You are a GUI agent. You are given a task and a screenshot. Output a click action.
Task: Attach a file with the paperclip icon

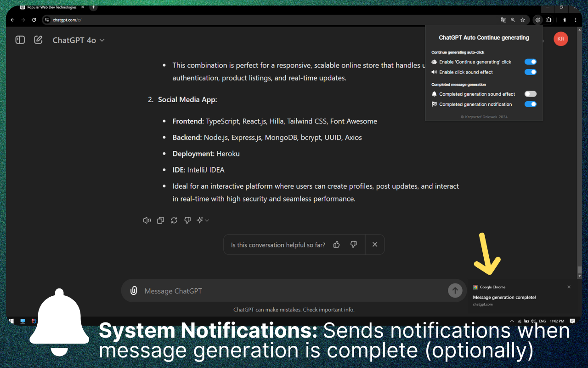pyautogui.click(x=134, y=291)
